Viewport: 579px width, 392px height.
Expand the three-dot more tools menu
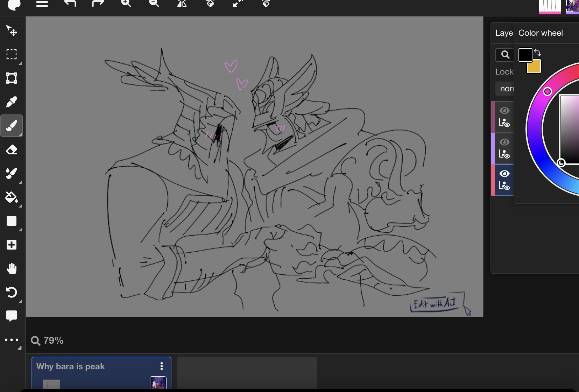12,340
